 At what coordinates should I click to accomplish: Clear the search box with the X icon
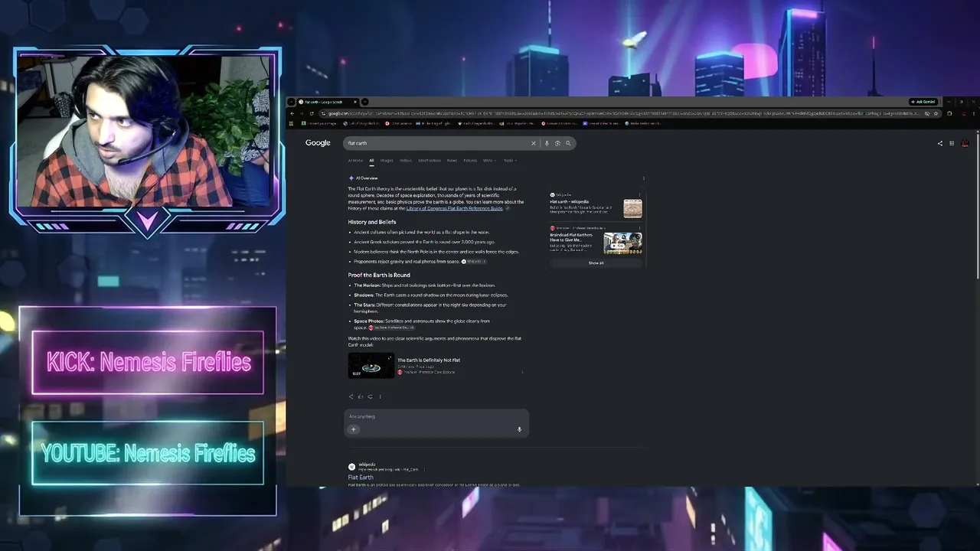point(534,143)
